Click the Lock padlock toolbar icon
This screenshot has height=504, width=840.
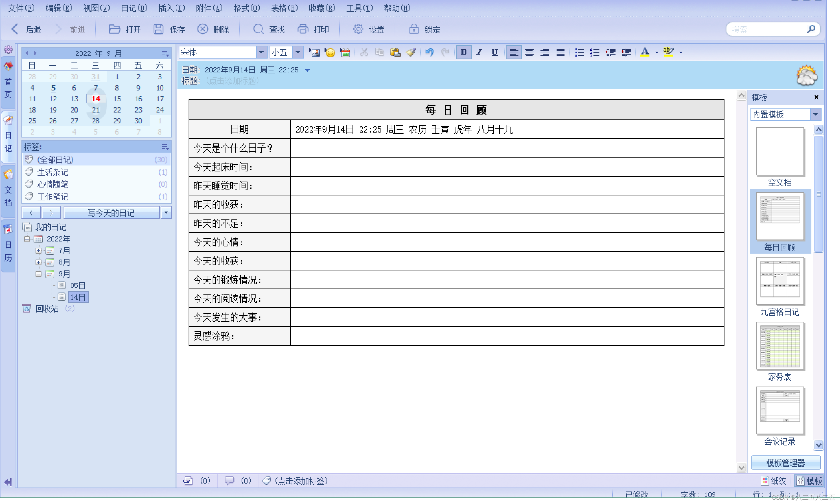[413, 30]
